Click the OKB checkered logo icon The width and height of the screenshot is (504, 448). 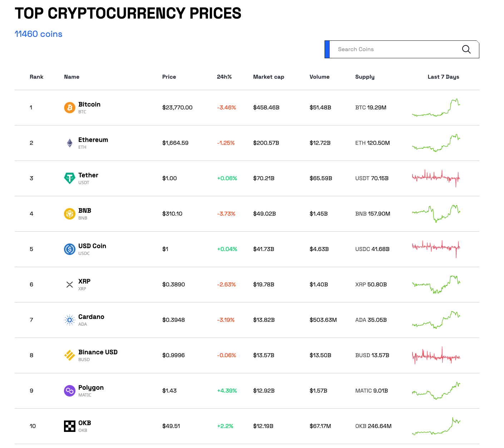click(x=69, y=426)
